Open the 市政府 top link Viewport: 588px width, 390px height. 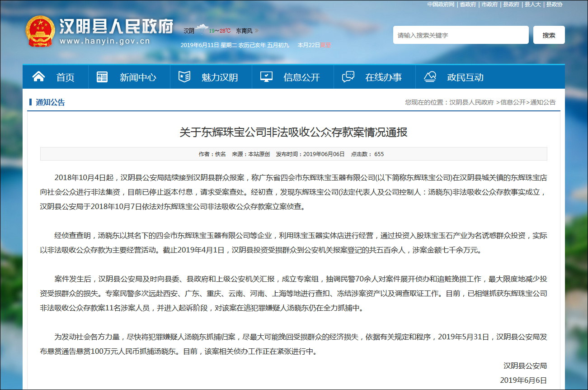[489, 5]
